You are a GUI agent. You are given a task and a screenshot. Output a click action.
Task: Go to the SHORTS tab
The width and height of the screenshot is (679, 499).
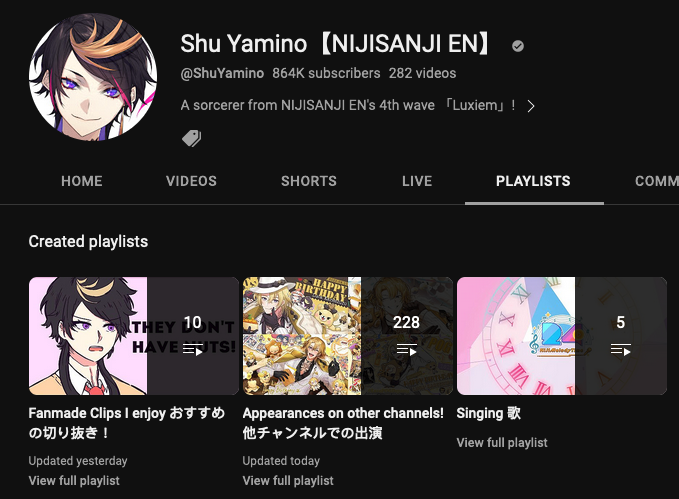[309, 181]
